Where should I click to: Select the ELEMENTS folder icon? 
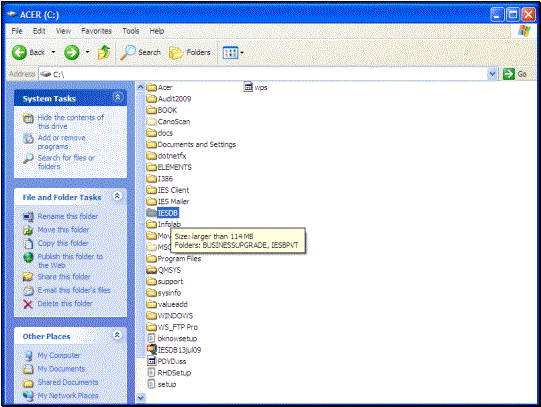tap(151, 167)
